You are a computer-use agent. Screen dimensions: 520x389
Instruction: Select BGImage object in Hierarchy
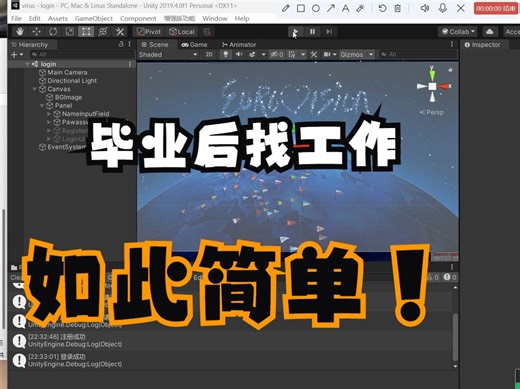pyautogui.click(x=68, y=97)
